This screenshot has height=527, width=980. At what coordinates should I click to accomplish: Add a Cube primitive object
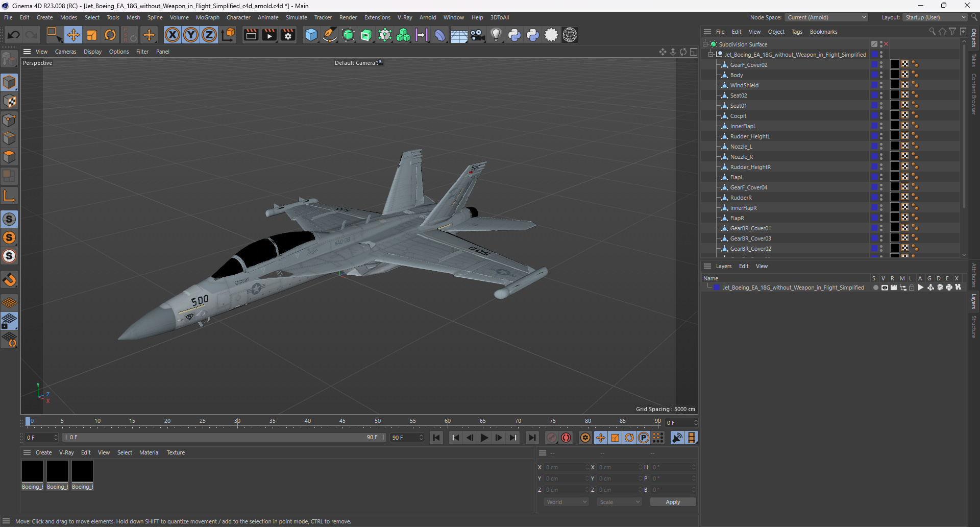point(311,35)
